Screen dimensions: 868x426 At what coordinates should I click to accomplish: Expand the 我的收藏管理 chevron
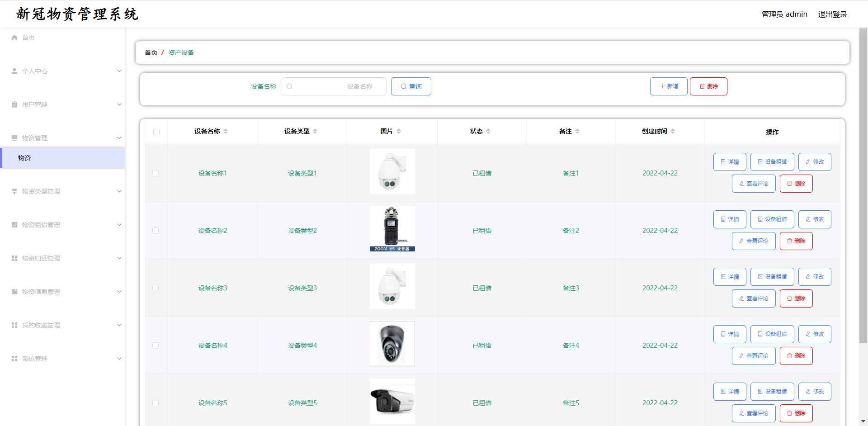point(119,325)
